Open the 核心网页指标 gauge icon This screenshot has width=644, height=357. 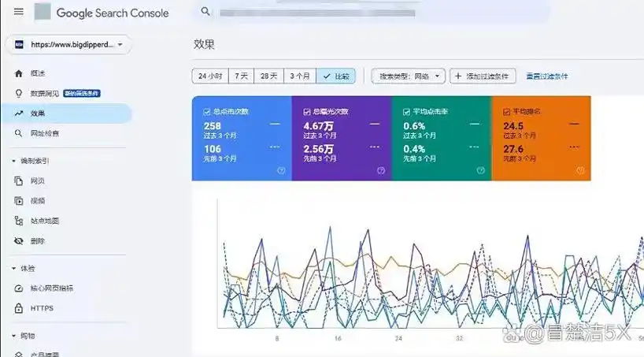tap(18, 288)
